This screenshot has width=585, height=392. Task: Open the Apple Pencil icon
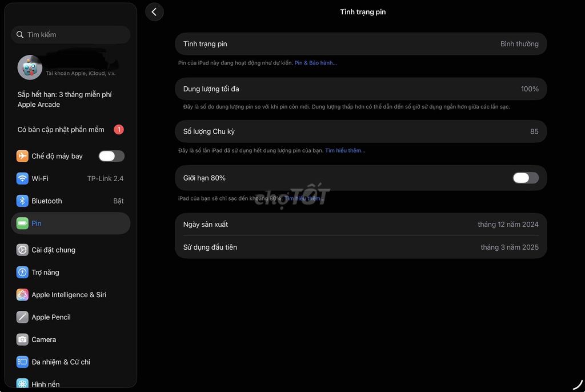tap(22, 317)
